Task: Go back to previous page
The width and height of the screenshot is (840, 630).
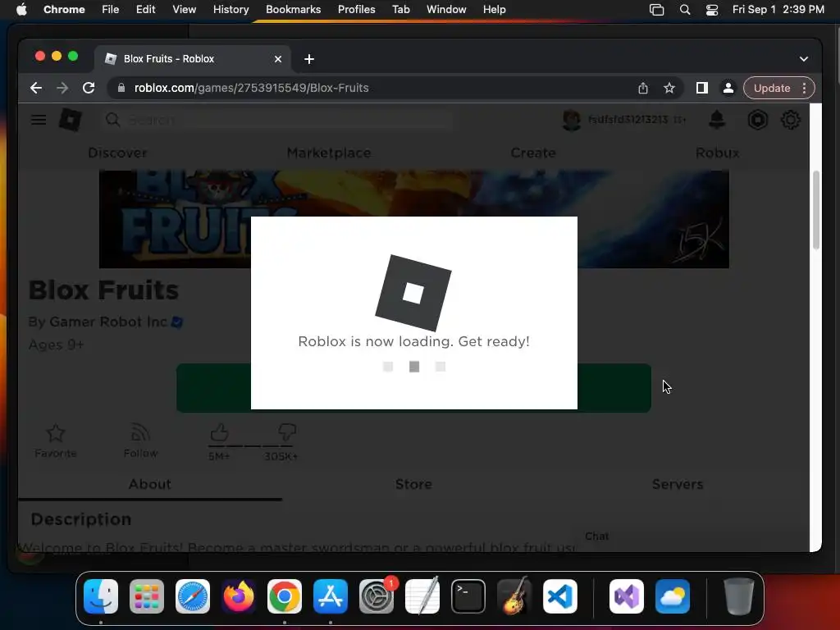Action: pos(36,88)
